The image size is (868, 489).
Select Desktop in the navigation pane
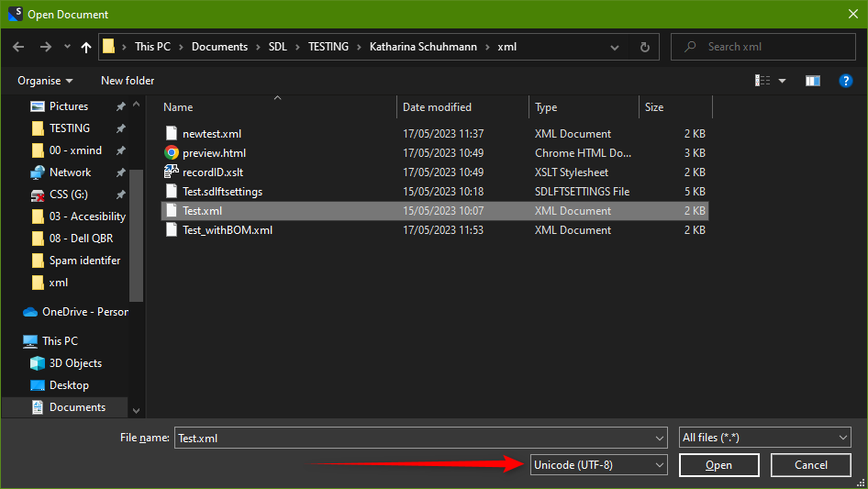click(x=69, y=386)
